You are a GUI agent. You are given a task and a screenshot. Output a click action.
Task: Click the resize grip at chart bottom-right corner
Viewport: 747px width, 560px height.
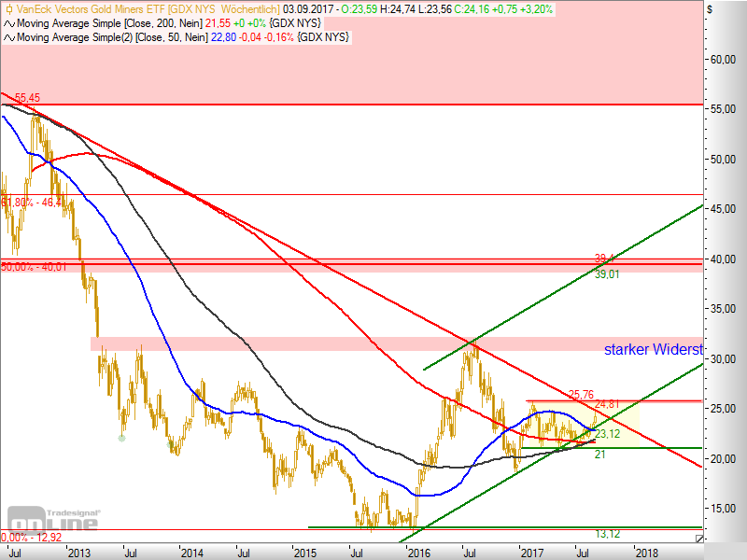coord(698,539)
